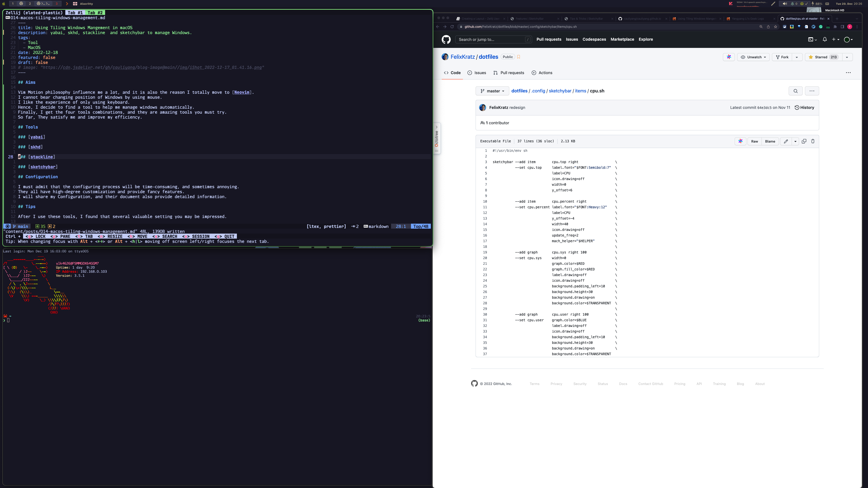The height and width of the screenshot is (488, 868).
Task: Expand the master branch dropdown
Action: [x=492, y=91]
